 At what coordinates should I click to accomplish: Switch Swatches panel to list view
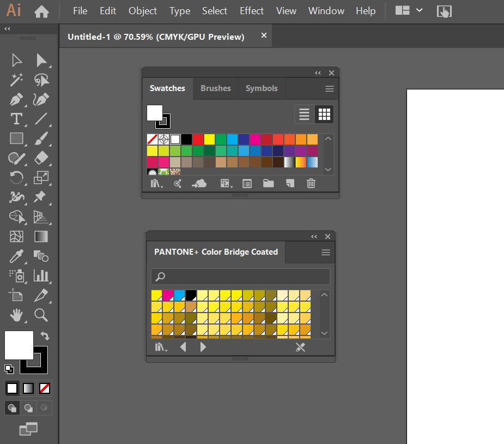click(304, 114)
